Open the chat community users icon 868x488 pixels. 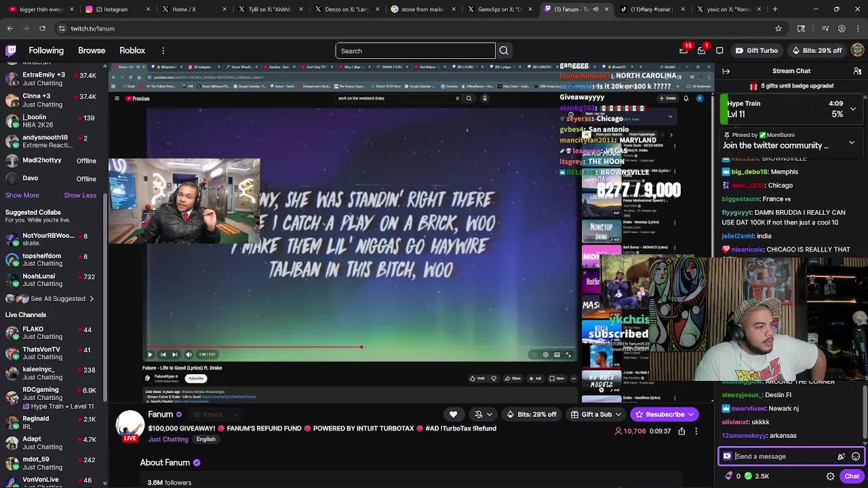(x=857, y=71)
